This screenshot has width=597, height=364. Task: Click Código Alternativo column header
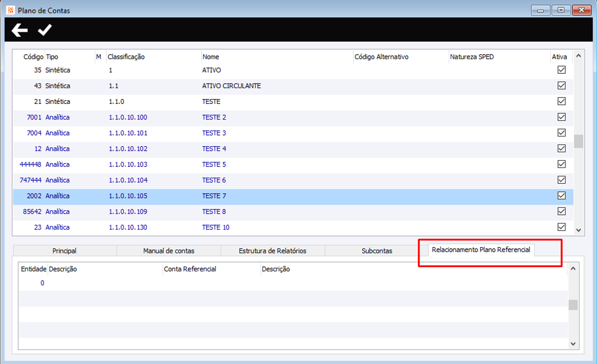(382, 57)
